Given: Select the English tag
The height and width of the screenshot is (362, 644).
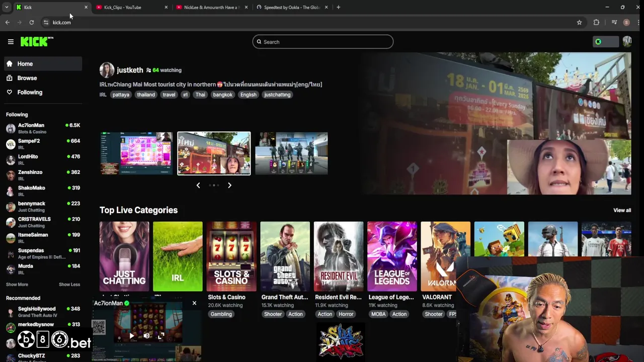Looking at the screenshot, I should (x=248, y=95).
